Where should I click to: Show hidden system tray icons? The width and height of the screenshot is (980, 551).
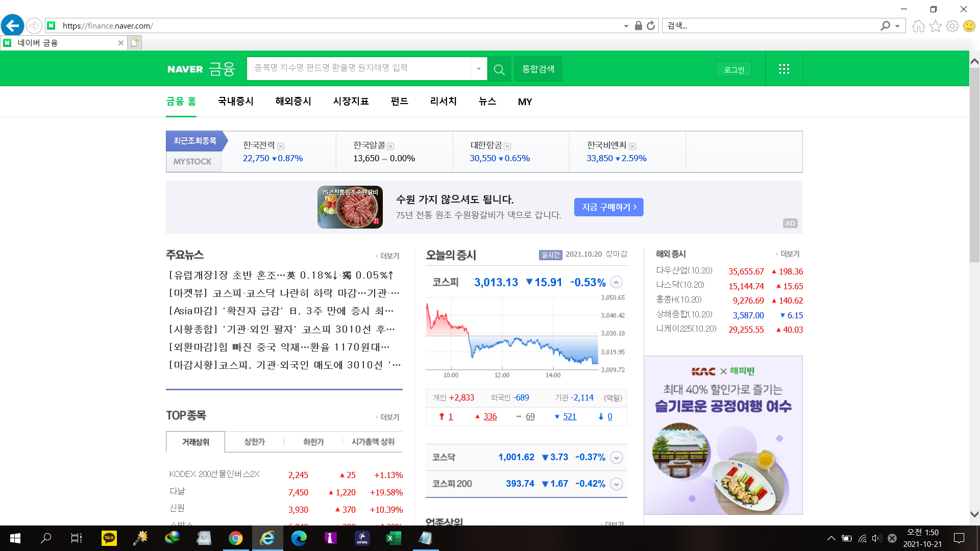click(831, 538)
